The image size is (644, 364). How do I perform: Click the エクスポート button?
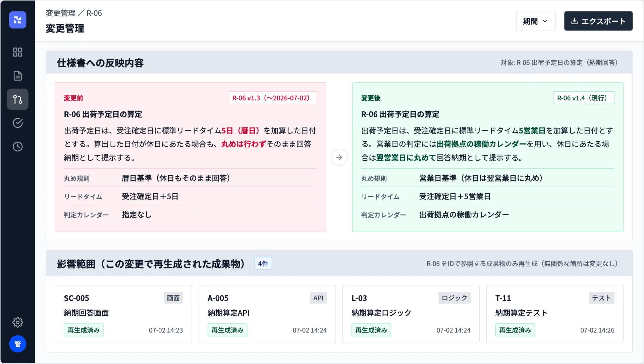coord(598,21)
